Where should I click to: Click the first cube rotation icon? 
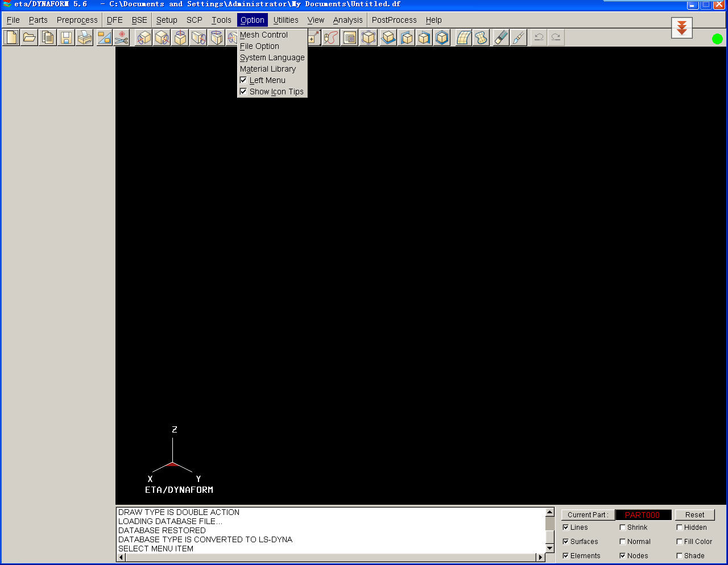(144, 38)
